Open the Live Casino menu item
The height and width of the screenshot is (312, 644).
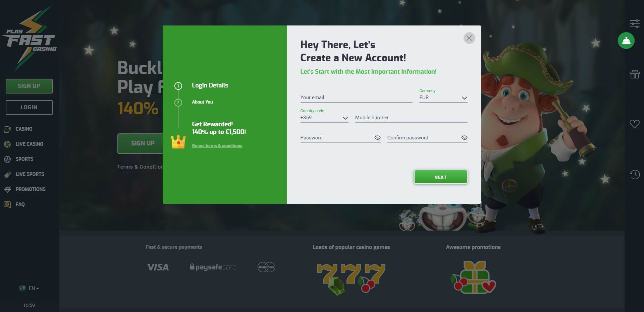(x=29, y=144)
